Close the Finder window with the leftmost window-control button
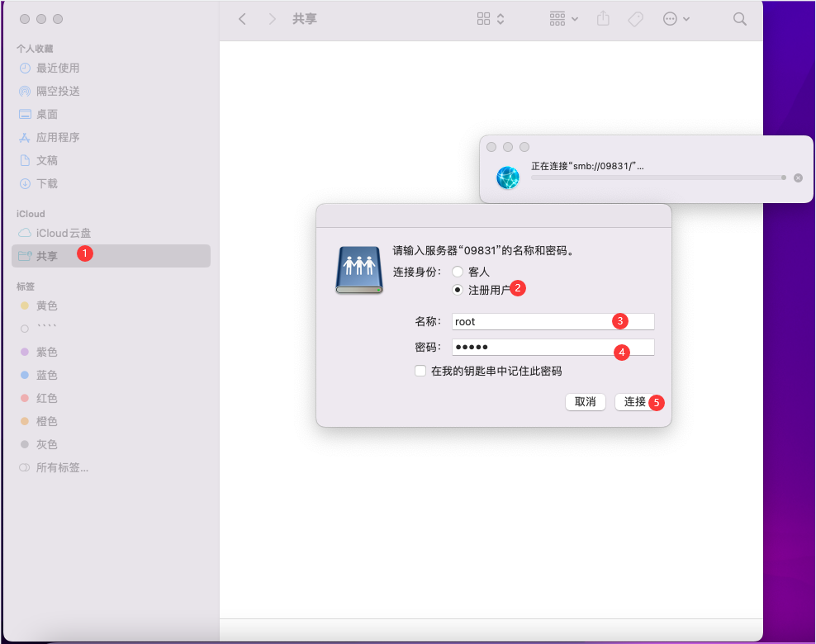Viewport: 816px width, 644px height. tap(25, 19)
